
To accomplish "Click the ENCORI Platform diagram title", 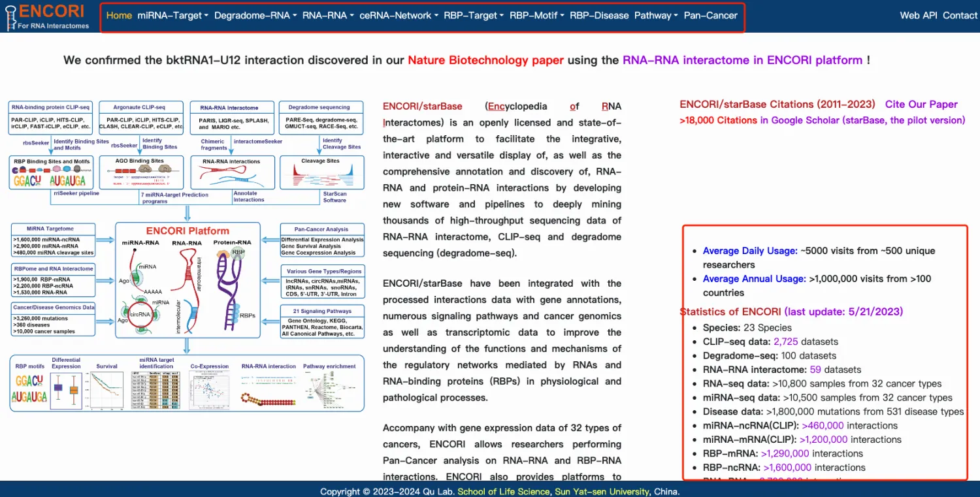I will pyautogui.click(x=188, y=231).
